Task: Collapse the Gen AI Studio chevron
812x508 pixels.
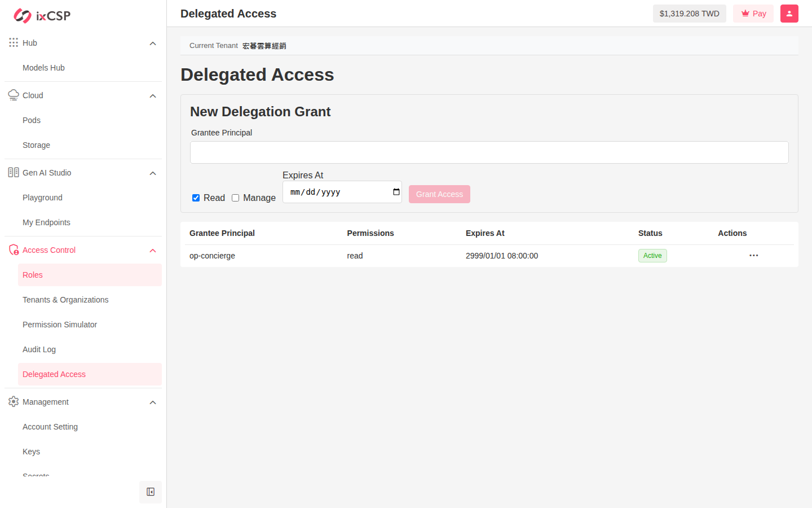Action: coord(153,173)
